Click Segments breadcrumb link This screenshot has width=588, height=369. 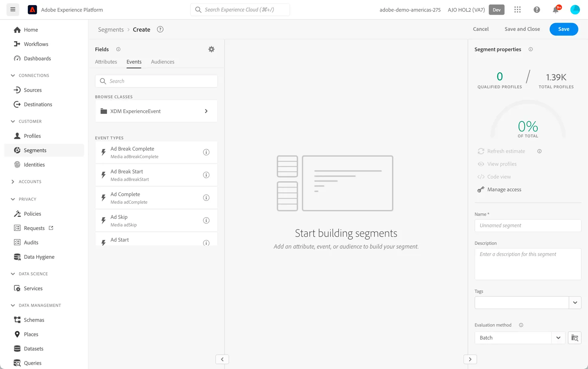coord(111,30)
